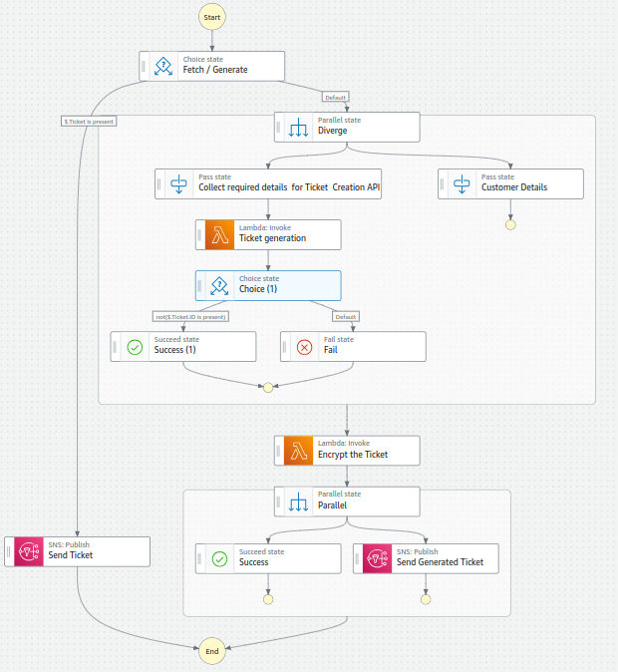This screenshot has height=672, width=618.
Task: Select the Encrypt the Ticket Lambda icon
Action: tap(299, 451)
